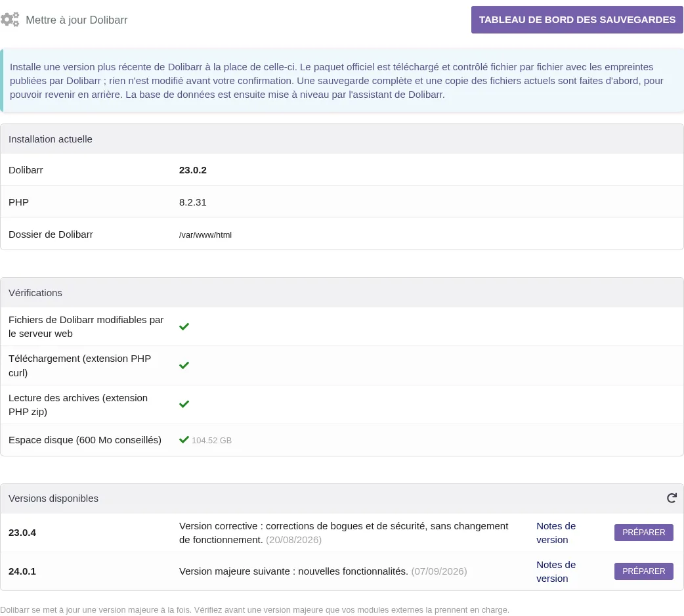Image resolution: width=684 pixels, height=616 pixels.
Task: Click the PHP row label
Action: [x=18, y=202]
